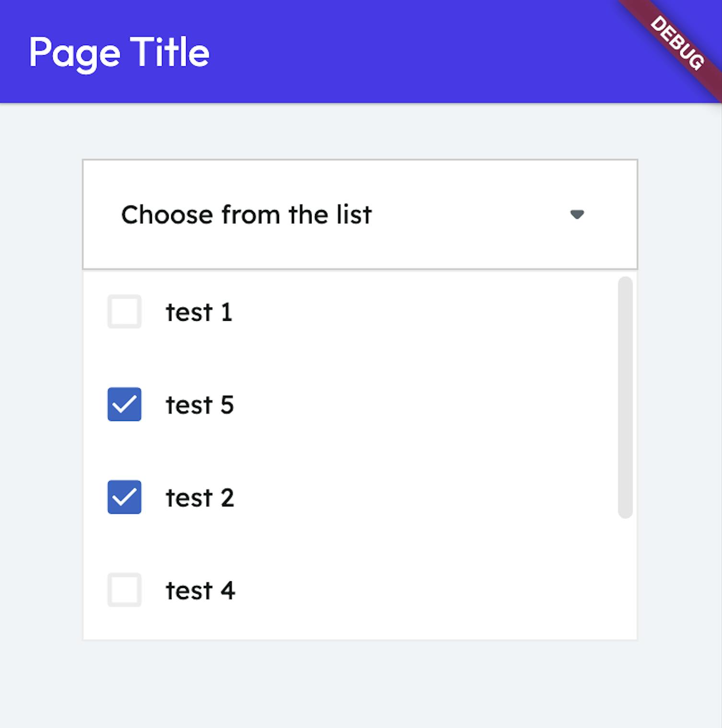722x728 pixels.
Task: Open the 'Choose from the list' dropdown
Action: coord(246,214)
